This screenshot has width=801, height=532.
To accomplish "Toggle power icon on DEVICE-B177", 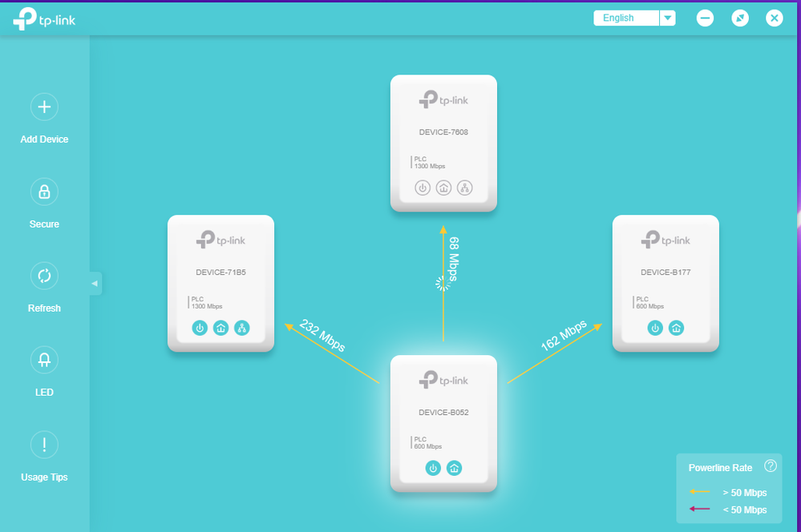I will pyautogui.click(x=655, y=328).
